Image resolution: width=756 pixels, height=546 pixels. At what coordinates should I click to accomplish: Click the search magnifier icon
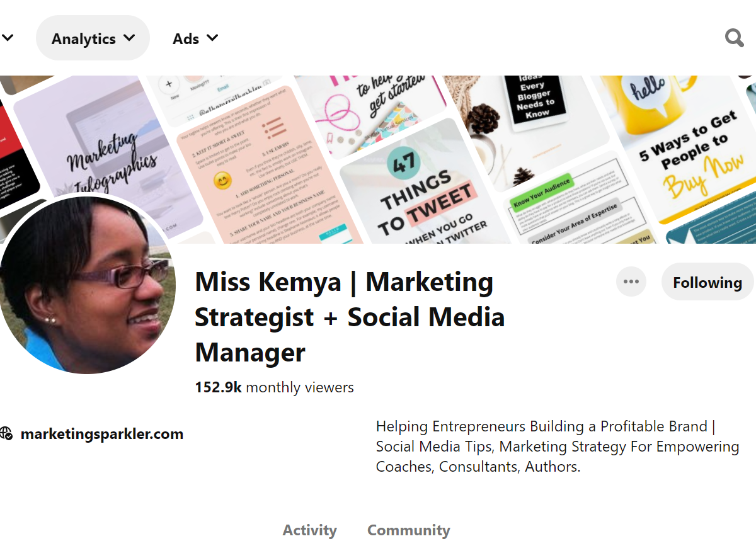(x=734, y=38)
